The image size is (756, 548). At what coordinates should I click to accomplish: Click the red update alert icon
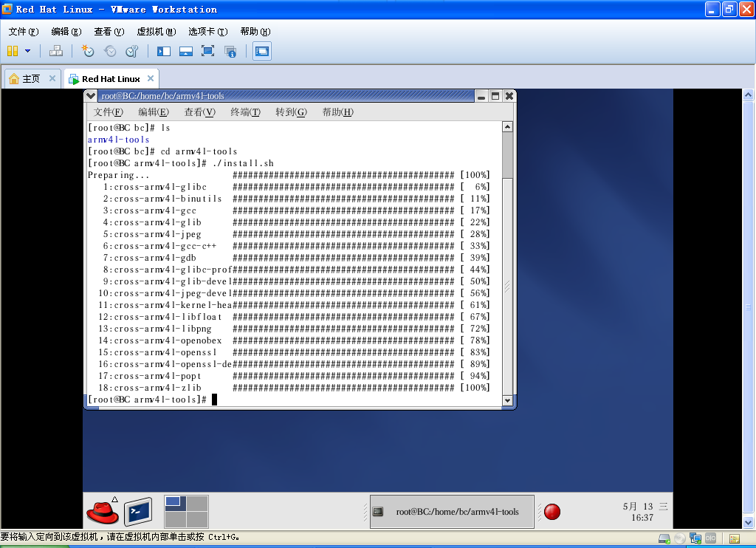(552, 511)
